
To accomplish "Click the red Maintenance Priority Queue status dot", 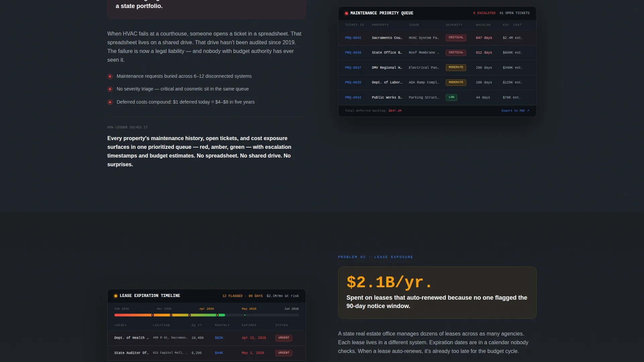I will click(346, 13).
